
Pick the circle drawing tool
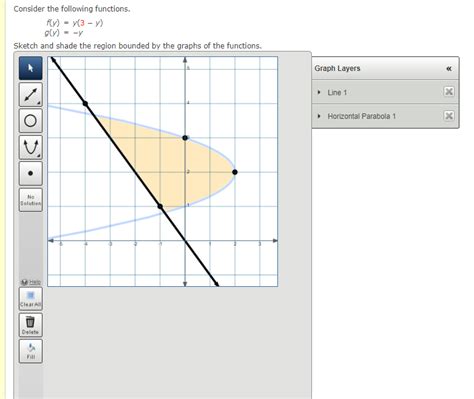coord(30,121)
